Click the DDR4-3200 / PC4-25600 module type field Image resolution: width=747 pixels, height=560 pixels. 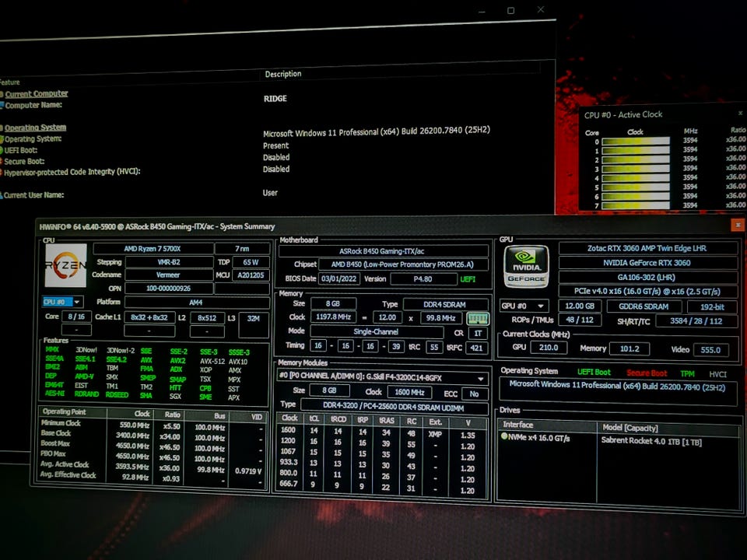click(x=394, y=407)
